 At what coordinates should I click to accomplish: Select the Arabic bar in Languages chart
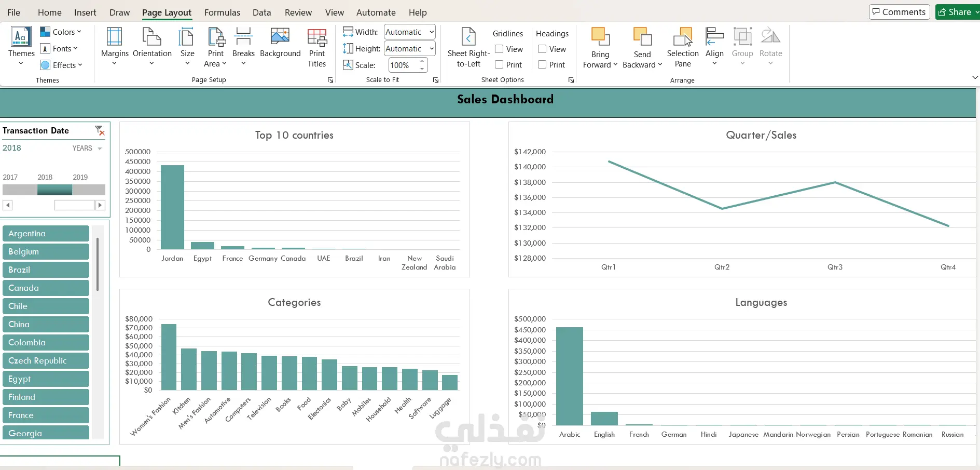click(x=570, y=376)
